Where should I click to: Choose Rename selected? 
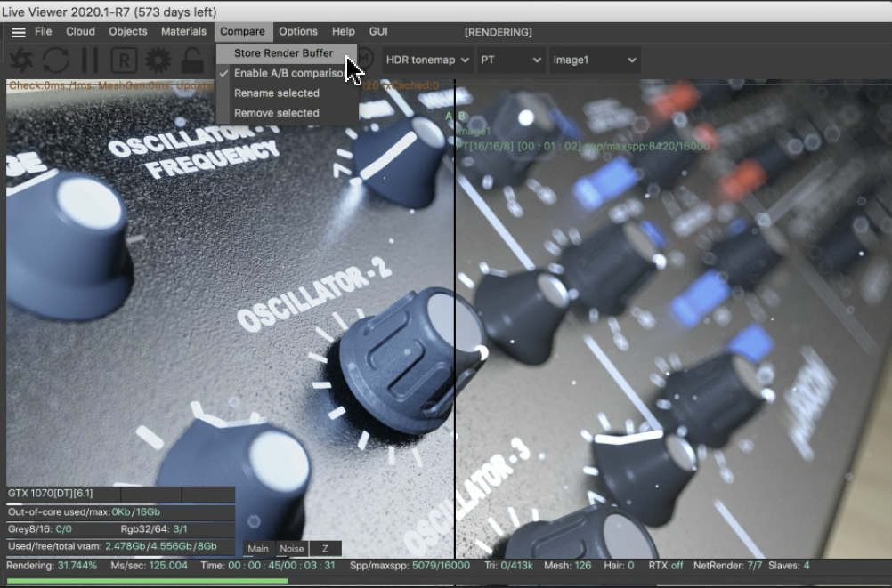click(x=287, y=93)
